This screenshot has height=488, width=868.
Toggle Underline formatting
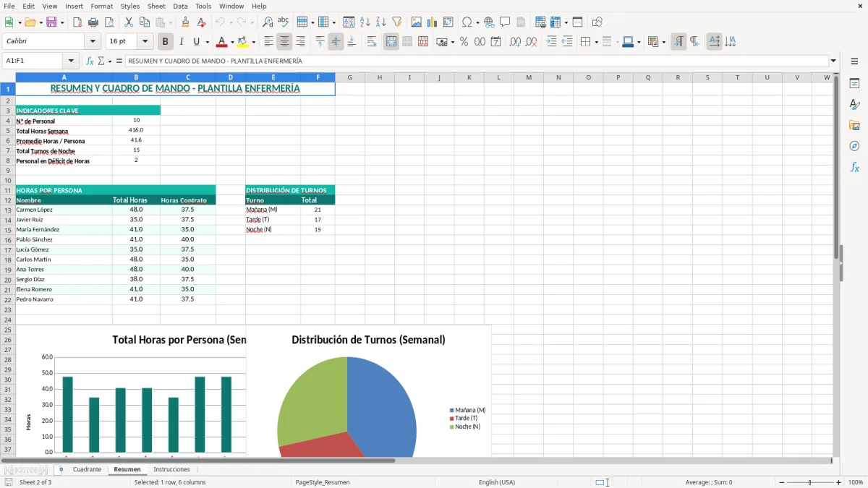(197, 42)
